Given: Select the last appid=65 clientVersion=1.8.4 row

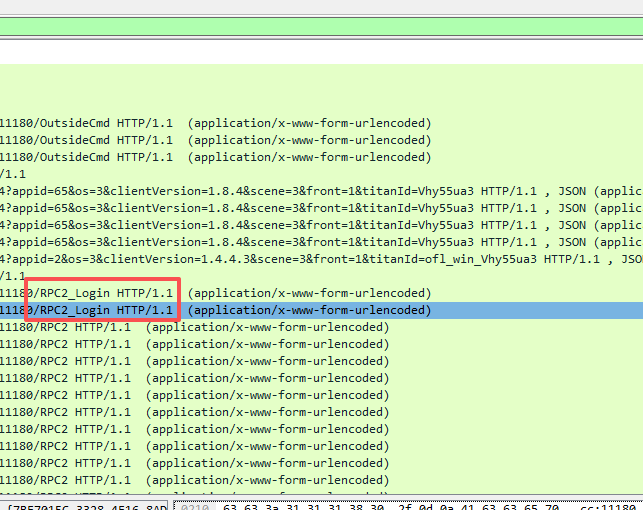Looking at the screenshot, I should pyautogui.click(x=322, y=242).
